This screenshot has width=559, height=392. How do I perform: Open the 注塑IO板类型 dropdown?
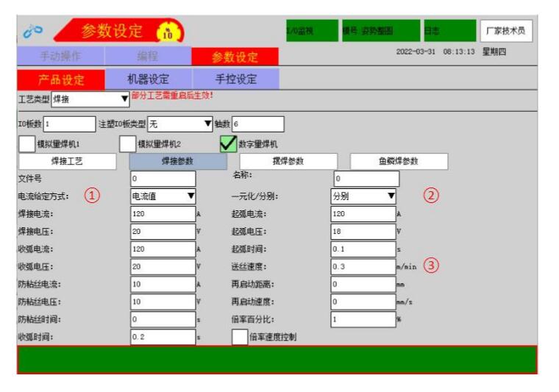[180, 124]
